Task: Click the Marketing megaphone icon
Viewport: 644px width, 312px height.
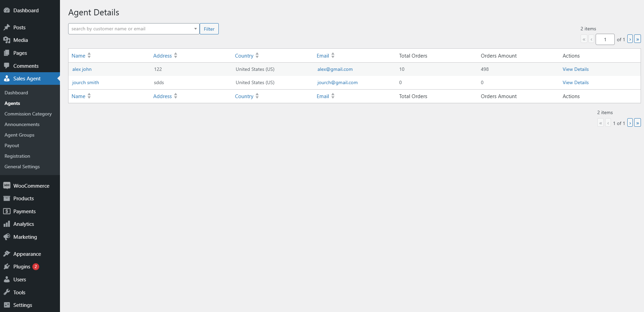Action: 7,237
